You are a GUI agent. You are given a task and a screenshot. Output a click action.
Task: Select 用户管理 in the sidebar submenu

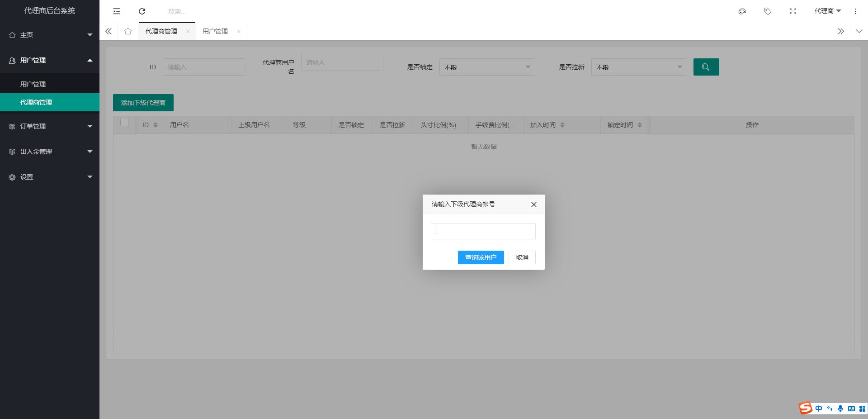tap(33, 84)
